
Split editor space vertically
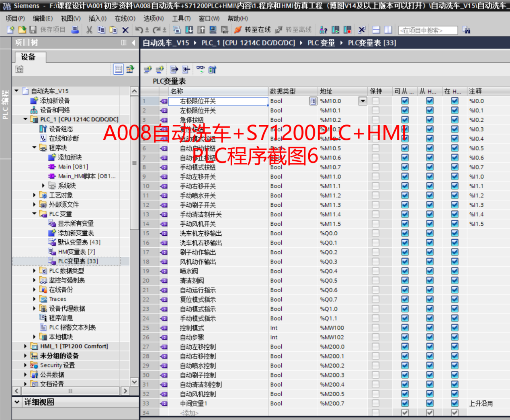[388, 30]
